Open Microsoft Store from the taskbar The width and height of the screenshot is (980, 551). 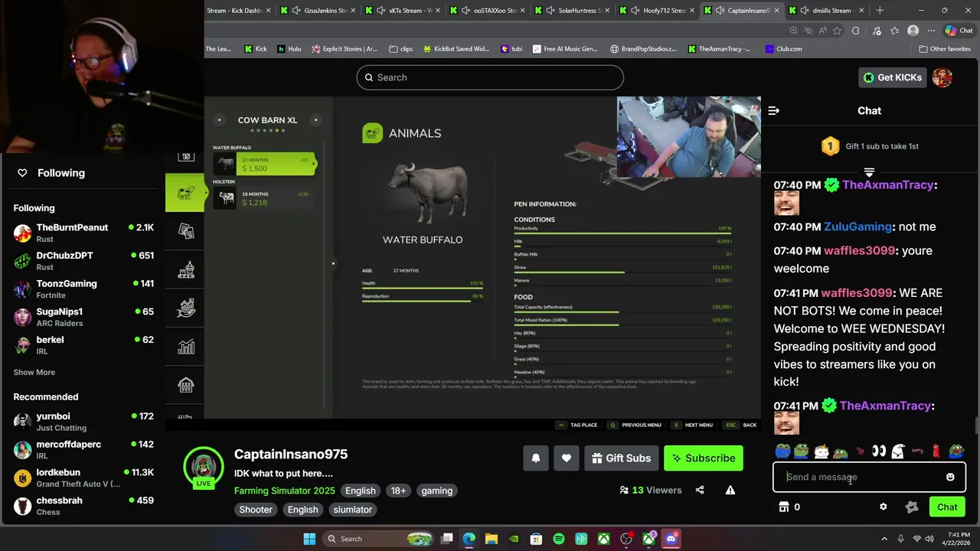pyautogui.click(x=536, y=539)
